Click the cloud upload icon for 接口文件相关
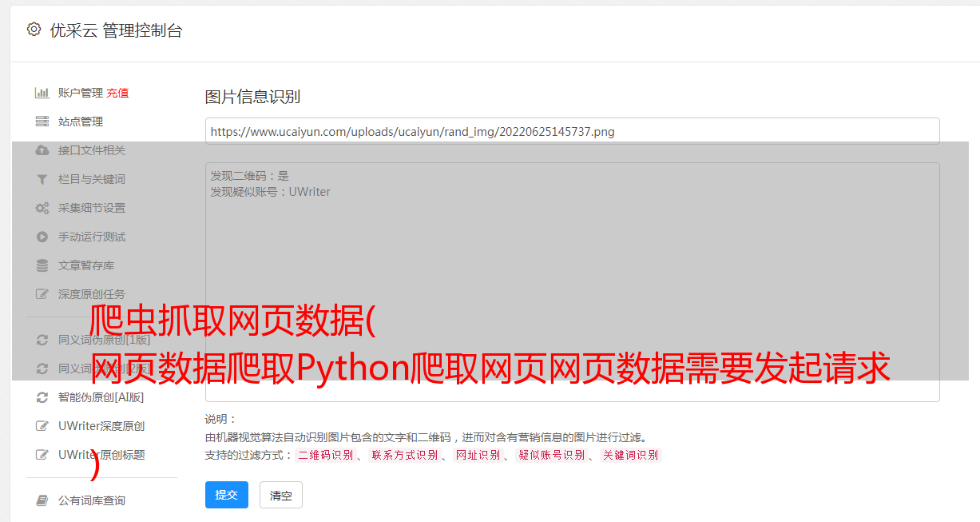The height and width of the screenshot is (522, 980). click(42, 150)
